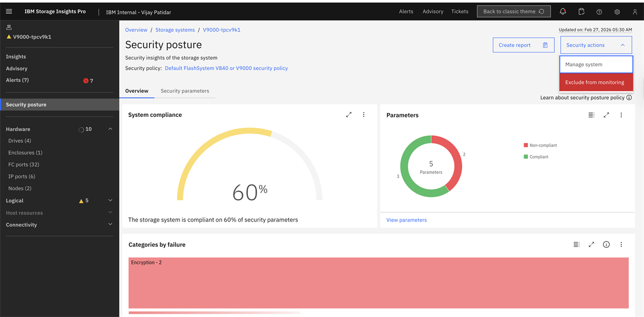Open Enclosures (1) under Hardware

(25, 153)
